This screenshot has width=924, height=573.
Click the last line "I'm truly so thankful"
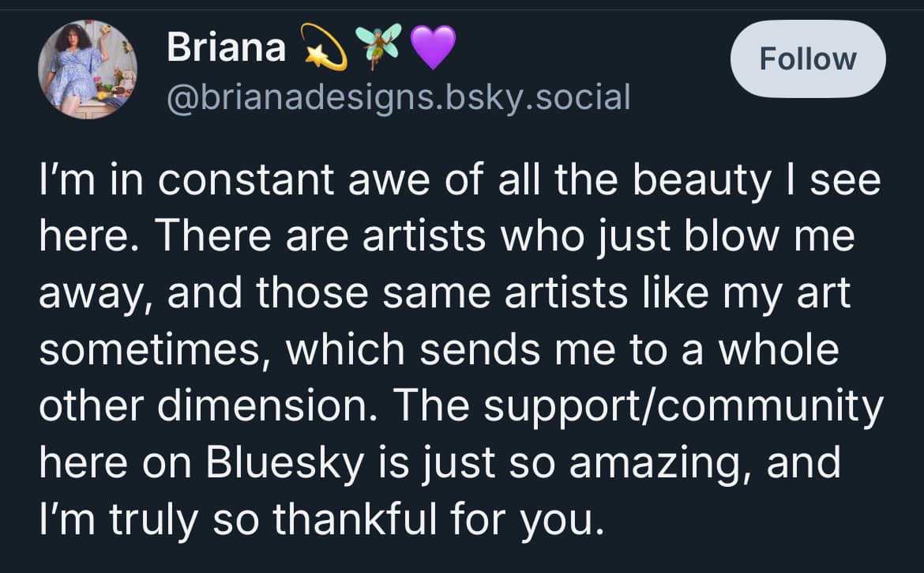coord(316,519)
